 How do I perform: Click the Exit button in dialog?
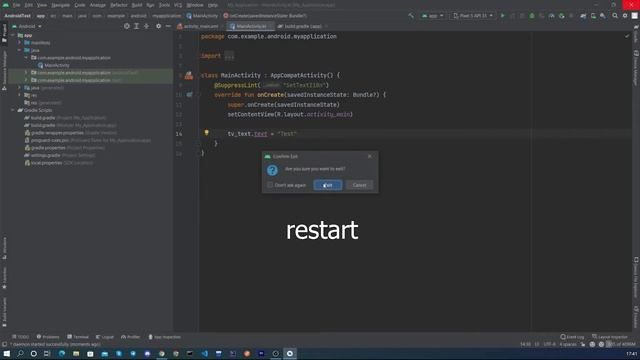328,185
